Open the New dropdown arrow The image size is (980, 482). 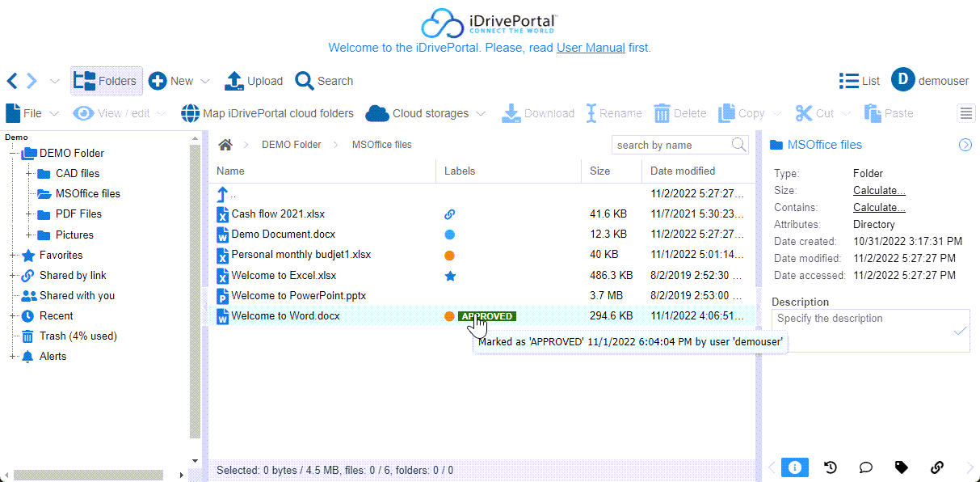[205, 82]
